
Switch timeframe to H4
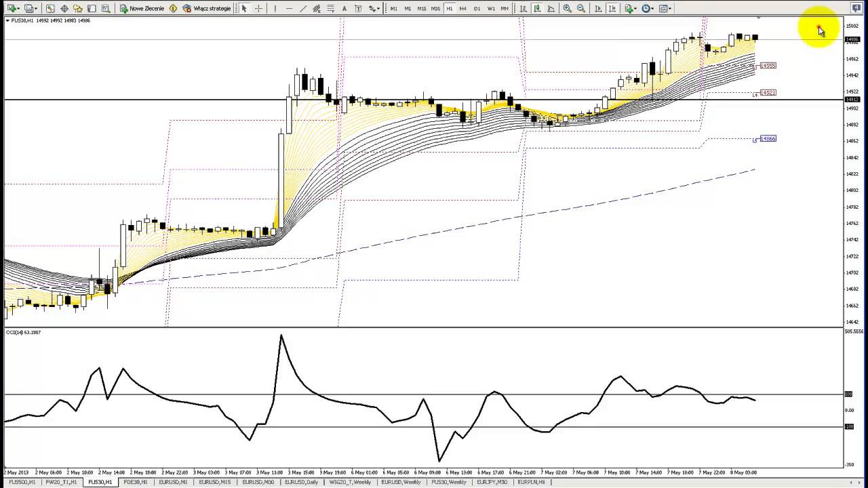(463, 8)
